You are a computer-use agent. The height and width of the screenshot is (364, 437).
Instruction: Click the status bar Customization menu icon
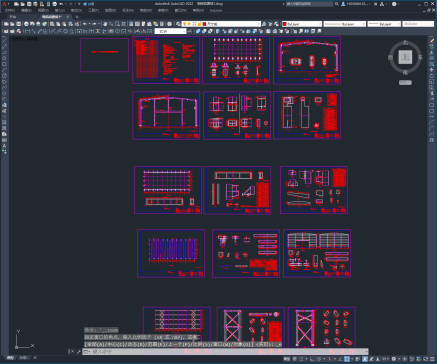[432, 359]
